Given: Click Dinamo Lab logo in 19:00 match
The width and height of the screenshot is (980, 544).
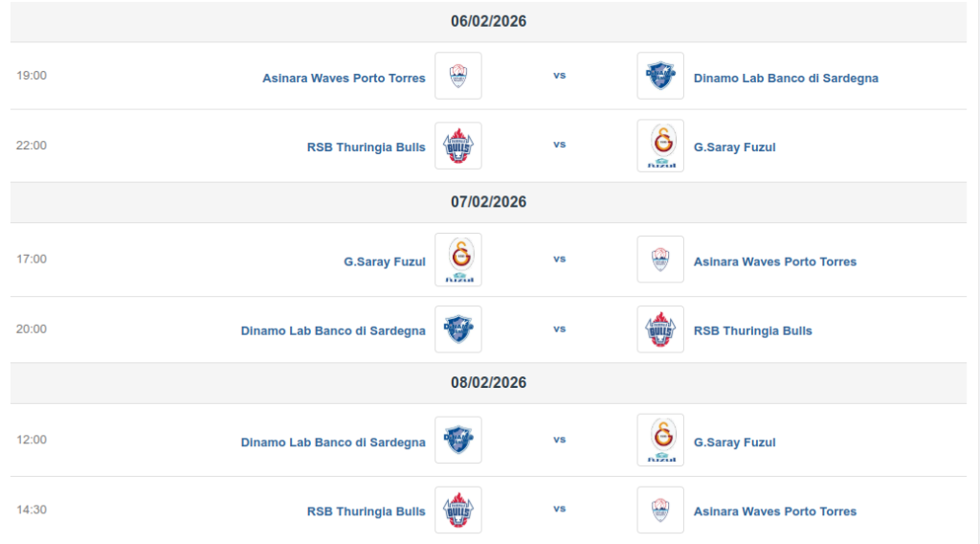Looking at the screenshot, I should pos(660,76).
